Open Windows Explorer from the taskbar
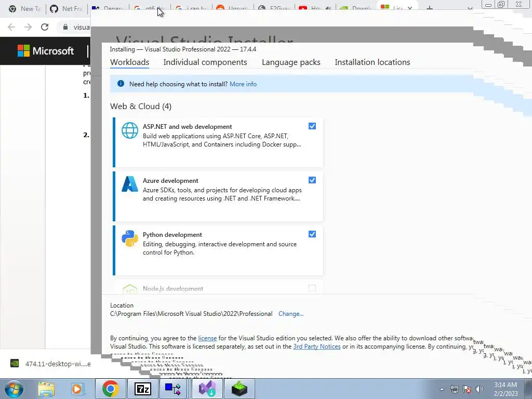This screenshot has width=532, height=399. [46, 389]
